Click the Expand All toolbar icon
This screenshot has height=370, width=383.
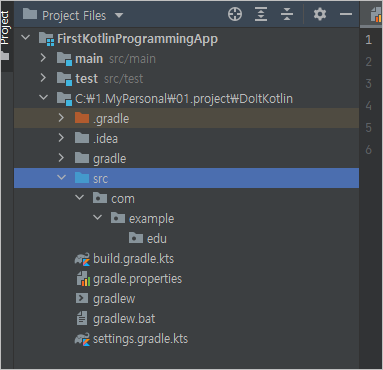tap(261, 14)
